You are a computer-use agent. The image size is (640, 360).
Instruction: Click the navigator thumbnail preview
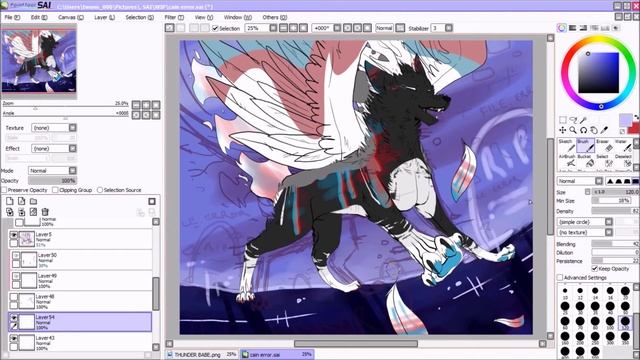tap(39, 60)
